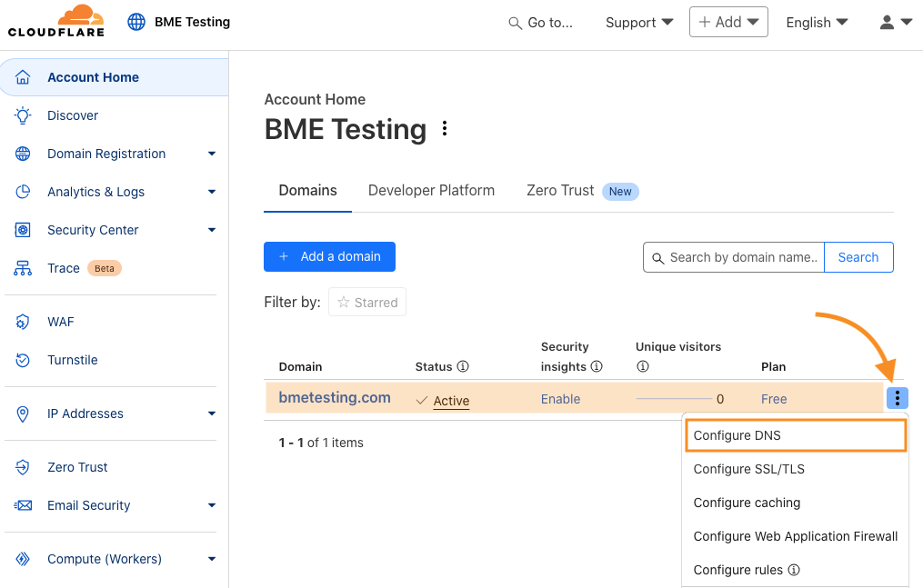Click the WAF shield icon
The width and height of the screenshot is (923, 588).
pyautogui.click(x=23, y=322)
